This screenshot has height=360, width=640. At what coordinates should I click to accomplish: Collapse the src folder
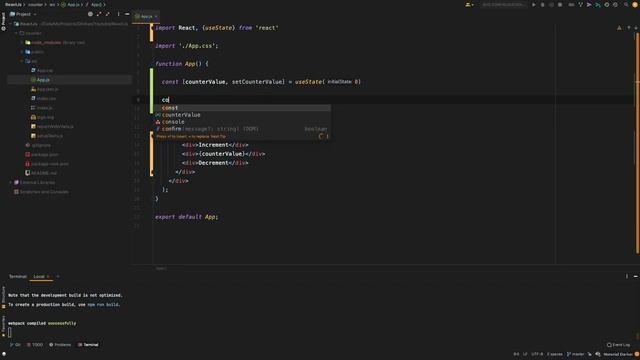tap(22, 61)
